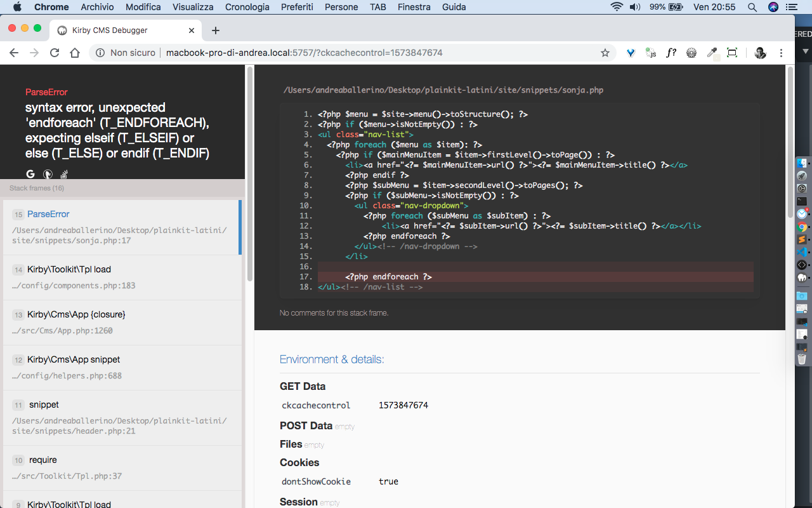The width and height of the screenshot is (812, 508).
Task: Open Sublime Text from the Dock
Action: (802, 239)
